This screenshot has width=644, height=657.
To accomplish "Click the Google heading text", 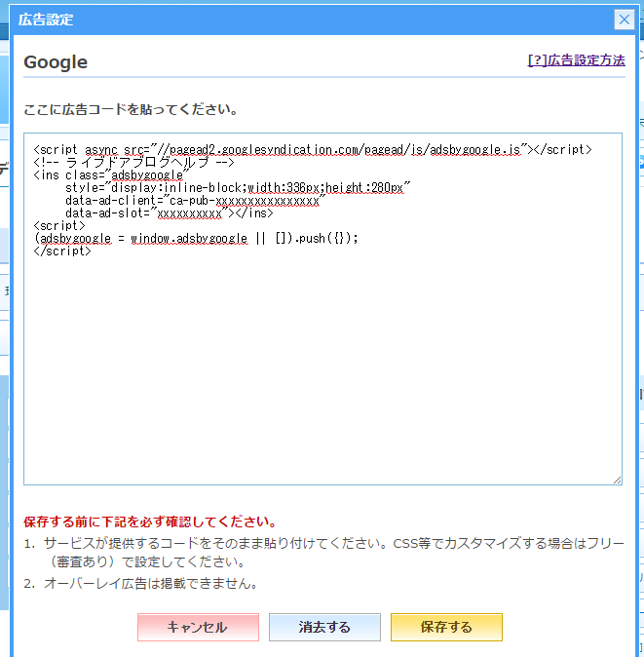I will click(56, 62).
